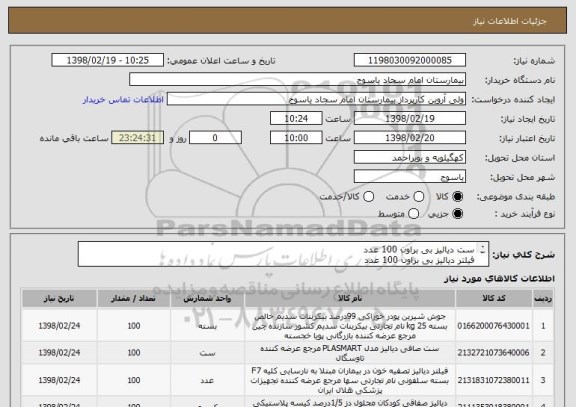Click need date 1398/02/24 in row 3
576x407 pixels.
[59, 380]
